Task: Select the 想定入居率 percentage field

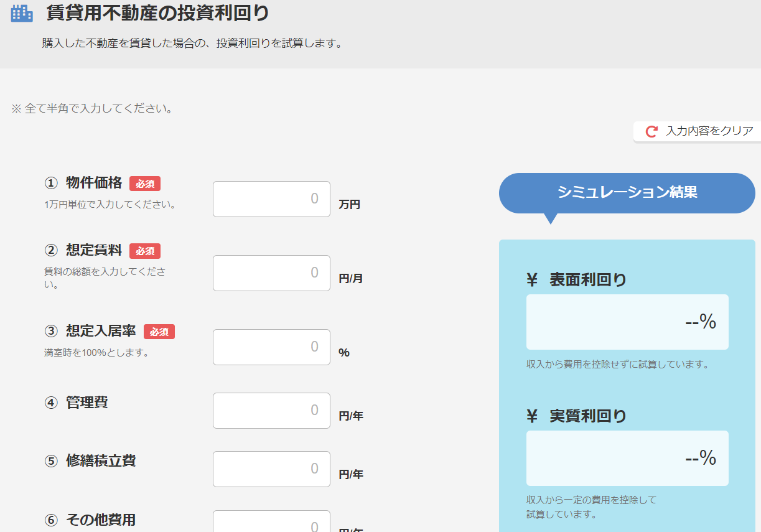Action: click(x=271, y=347)
